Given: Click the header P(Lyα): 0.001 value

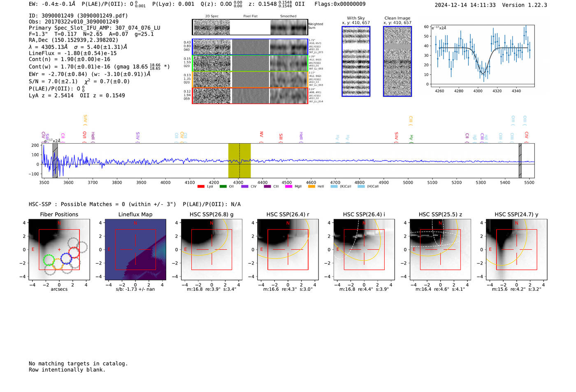Looking at the screenshot, I should tap(173, 4).
